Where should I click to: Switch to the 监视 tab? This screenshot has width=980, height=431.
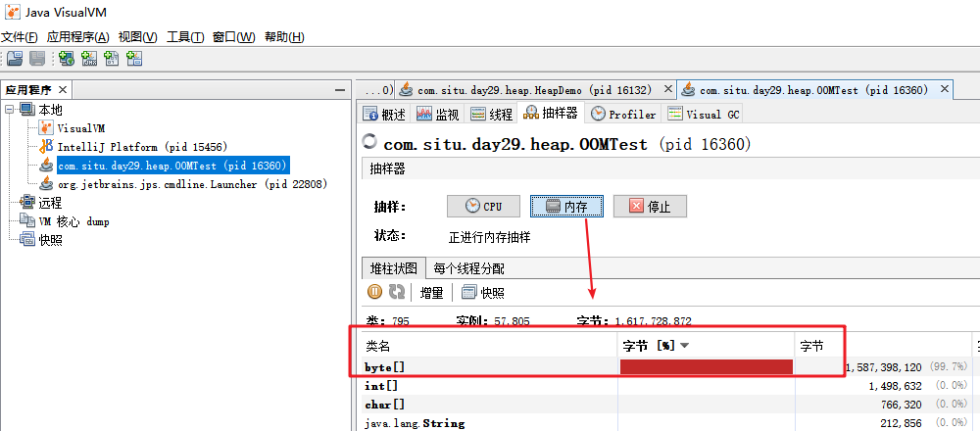coord(438,115)
